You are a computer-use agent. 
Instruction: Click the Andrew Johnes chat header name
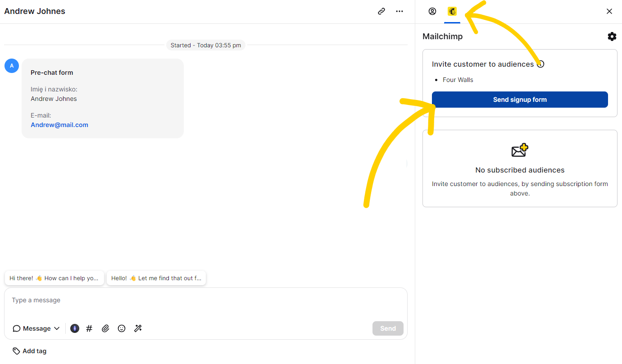coord(35,11)
